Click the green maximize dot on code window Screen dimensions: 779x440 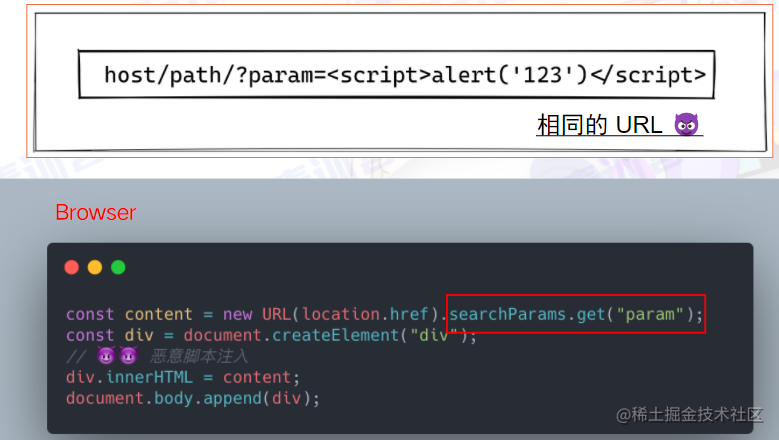(118, 267)
